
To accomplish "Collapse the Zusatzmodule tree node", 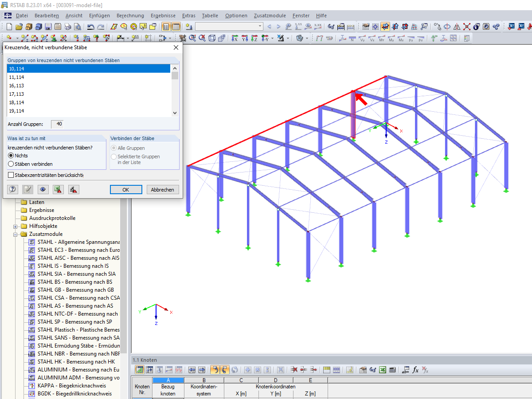I will 15,234.
